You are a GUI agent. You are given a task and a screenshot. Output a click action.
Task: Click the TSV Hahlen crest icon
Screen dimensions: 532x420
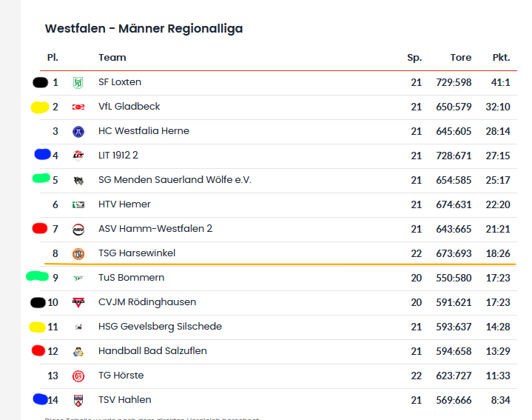pos(78,400)
